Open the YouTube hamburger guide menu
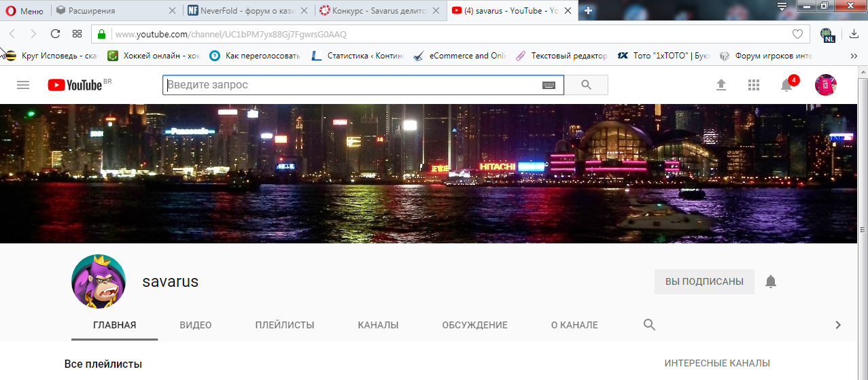 [x=23, y=85]
